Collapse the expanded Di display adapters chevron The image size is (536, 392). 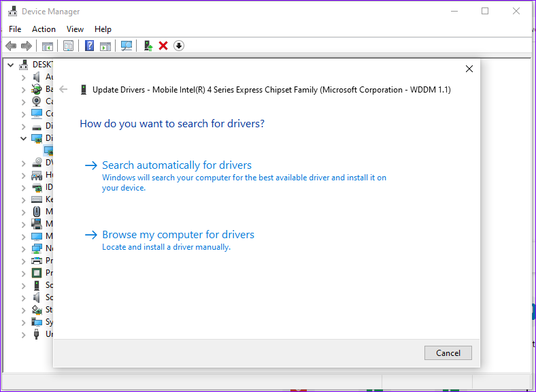tap(23, 138)
